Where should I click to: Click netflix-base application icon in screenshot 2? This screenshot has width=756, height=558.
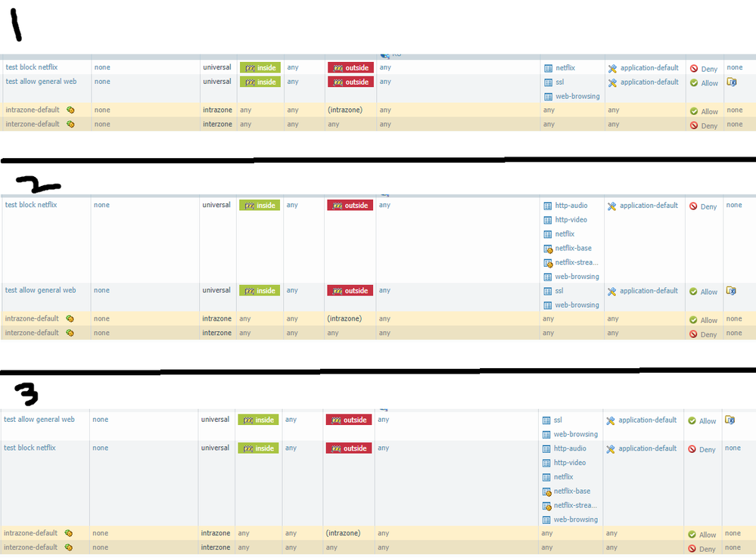pos(548,249)
